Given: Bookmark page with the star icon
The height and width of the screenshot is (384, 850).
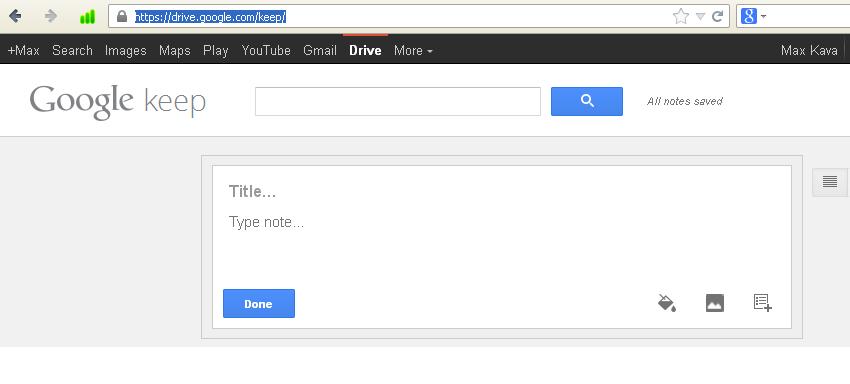Looking at the screenshot, I should tap(680, 16).
